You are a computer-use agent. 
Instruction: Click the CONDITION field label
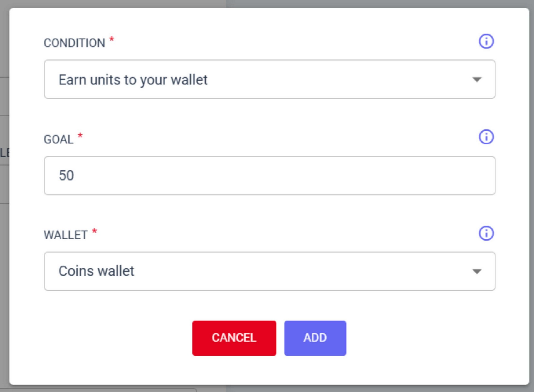[74, 43]
